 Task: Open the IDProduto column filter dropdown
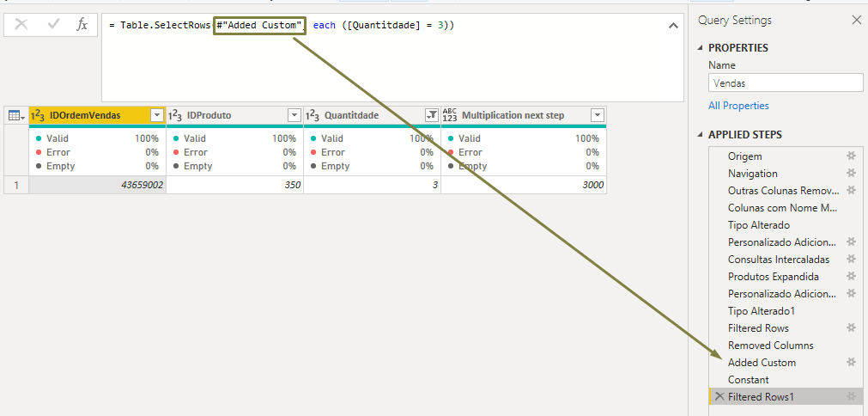[294, 115]
